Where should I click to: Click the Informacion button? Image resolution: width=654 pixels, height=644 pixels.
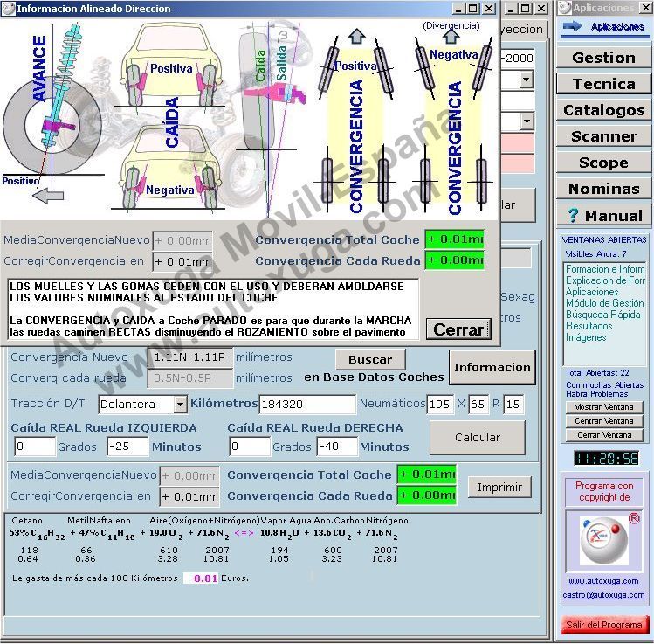coord(492,367)
